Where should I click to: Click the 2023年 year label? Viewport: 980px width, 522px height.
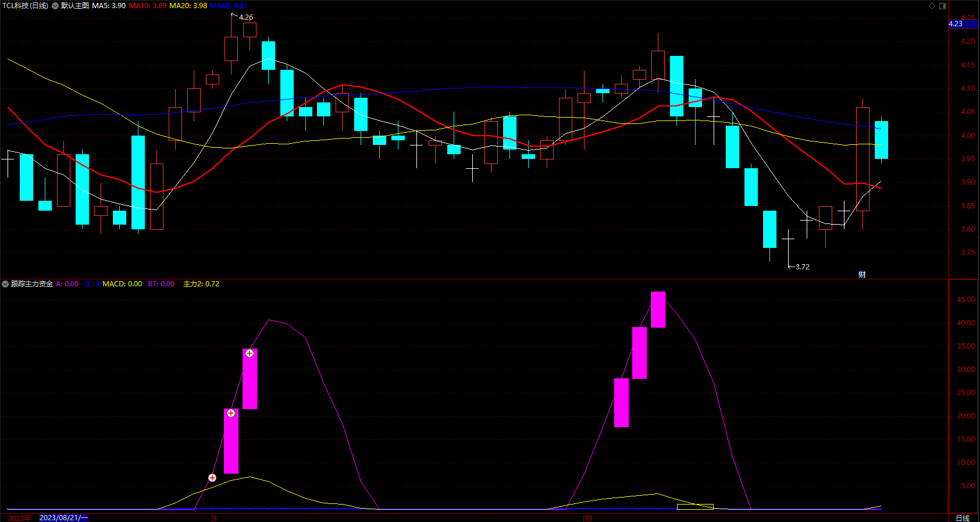point(20,518)
